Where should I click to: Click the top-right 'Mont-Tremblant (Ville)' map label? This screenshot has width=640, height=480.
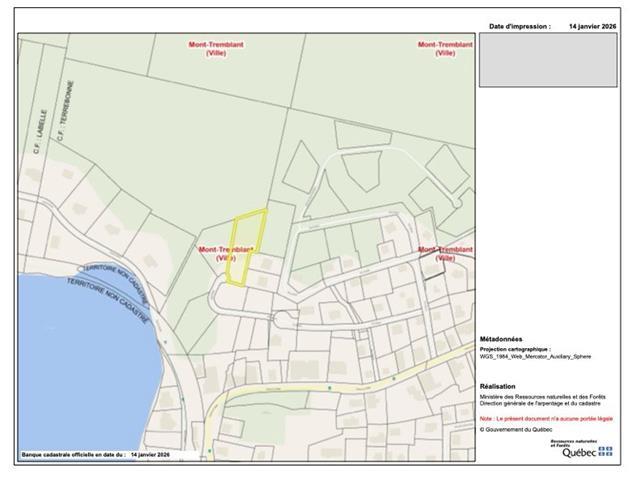(x=438, y=48)
